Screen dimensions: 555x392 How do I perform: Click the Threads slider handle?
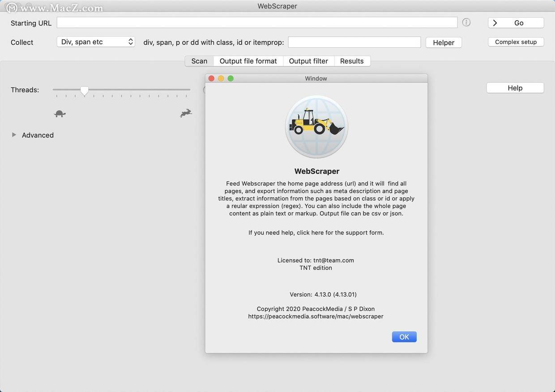point(84,91)
